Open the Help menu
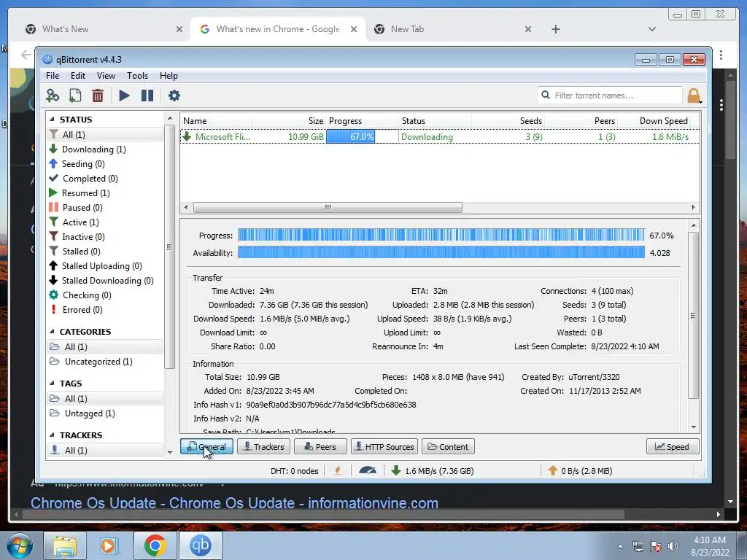 169,76
